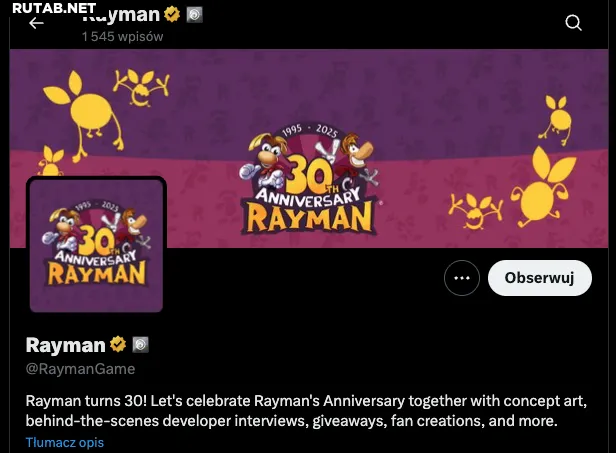The image size is (616, 453).
Task: Click the large yellow Lum on banner's right
Action: (543, 187)
